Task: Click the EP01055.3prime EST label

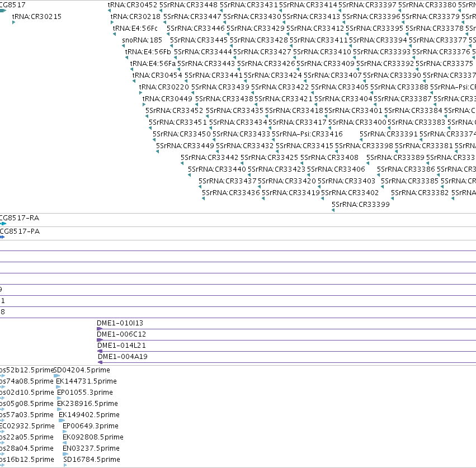Action: pyautogui.click(x=85, y=393)
